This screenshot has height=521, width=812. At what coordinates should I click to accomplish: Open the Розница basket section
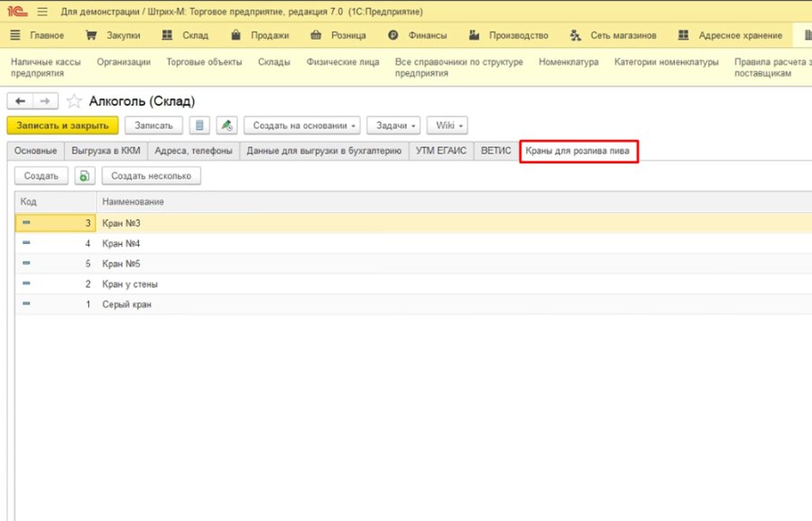pyautogui.click(x=338, y=35)
